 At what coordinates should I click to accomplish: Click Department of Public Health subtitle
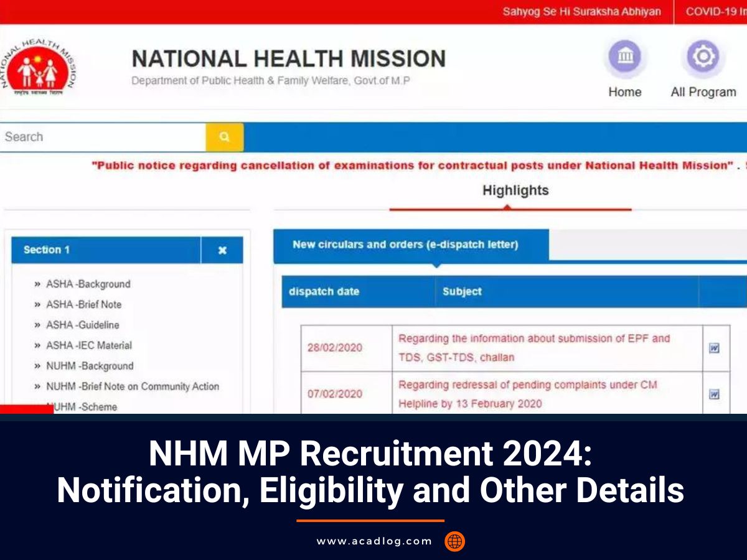271,81
